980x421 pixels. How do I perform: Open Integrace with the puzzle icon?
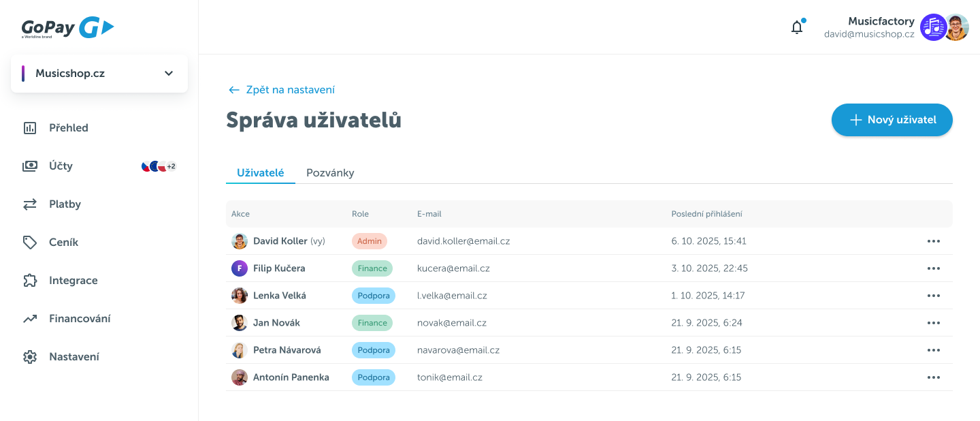(x=73, y=281)
